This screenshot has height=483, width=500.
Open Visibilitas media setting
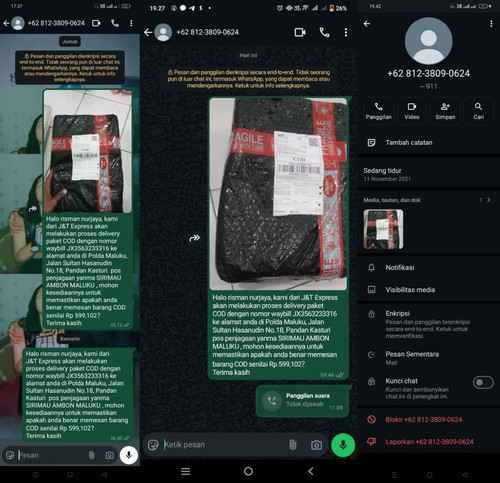tap(428, 290)
